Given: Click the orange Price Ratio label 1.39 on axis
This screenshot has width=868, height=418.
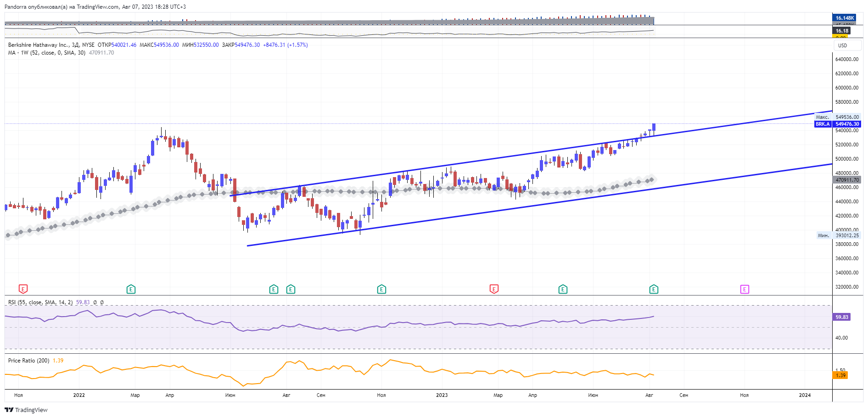Looking at the screenshot, I should [840, 375].
